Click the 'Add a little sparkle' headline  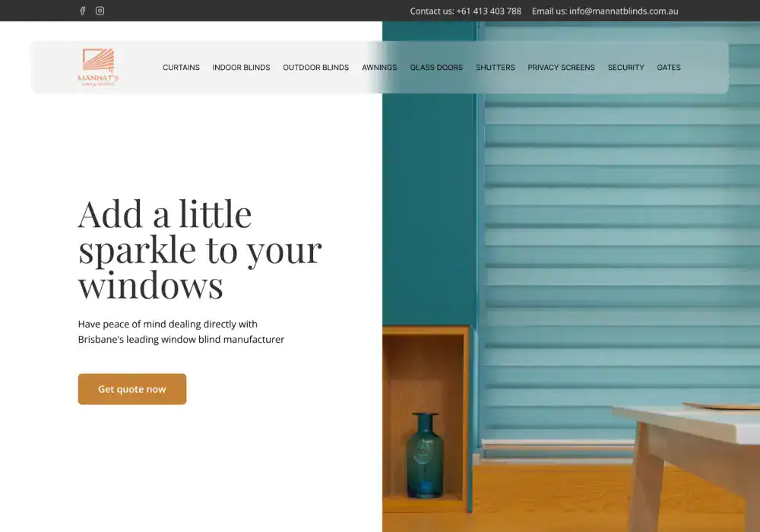coord(199,249)
